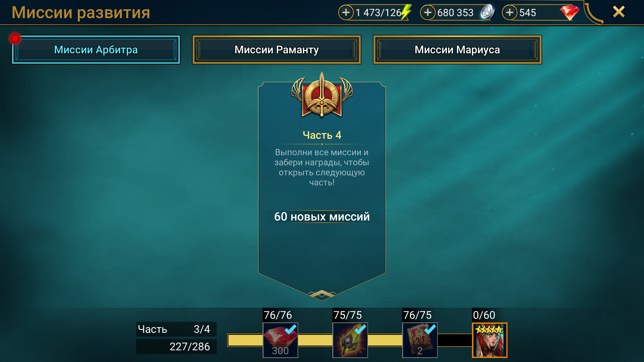The image size is (644, 362).
Task: Add silver with the plus icon
Action: 428,13
